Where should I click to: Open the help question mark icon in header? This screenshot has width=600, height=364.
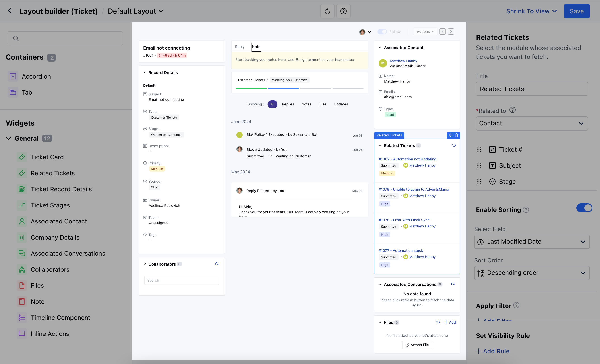tap(343, 11)
